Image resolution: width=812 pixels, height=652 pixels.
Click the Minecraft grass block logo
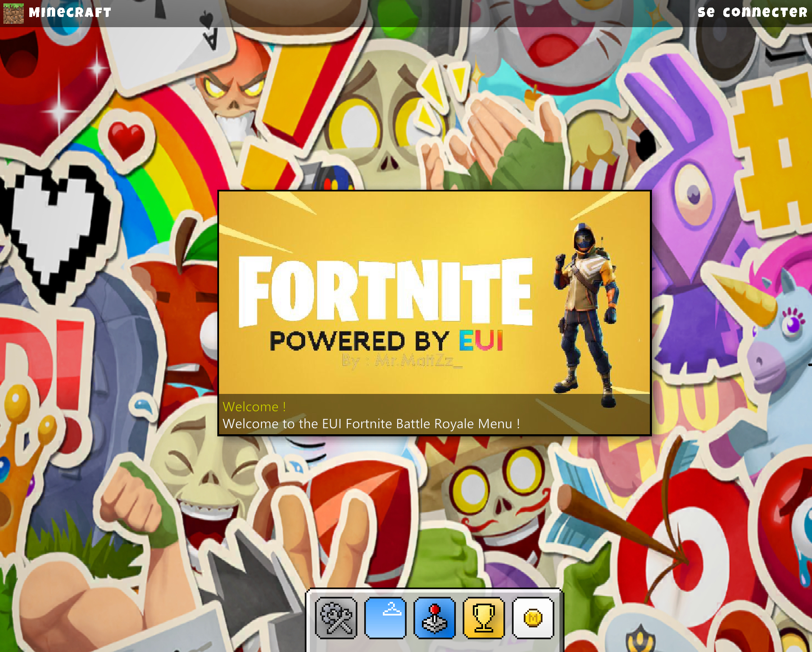tap(14, 13)
